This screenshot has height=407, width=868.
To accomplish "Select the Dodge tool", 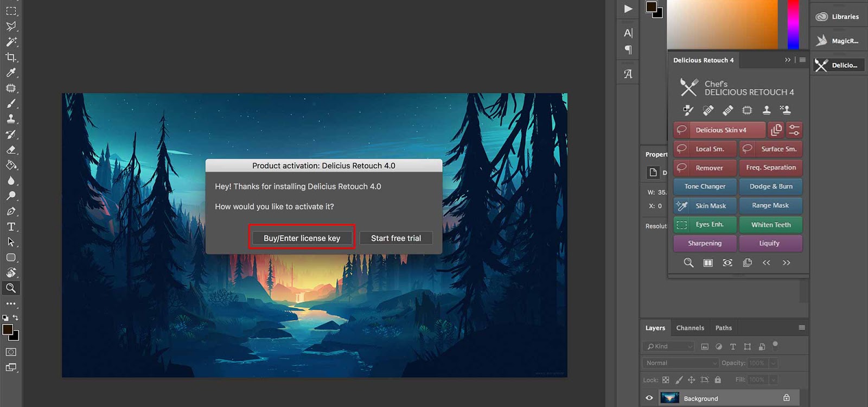I will (11, 196).
